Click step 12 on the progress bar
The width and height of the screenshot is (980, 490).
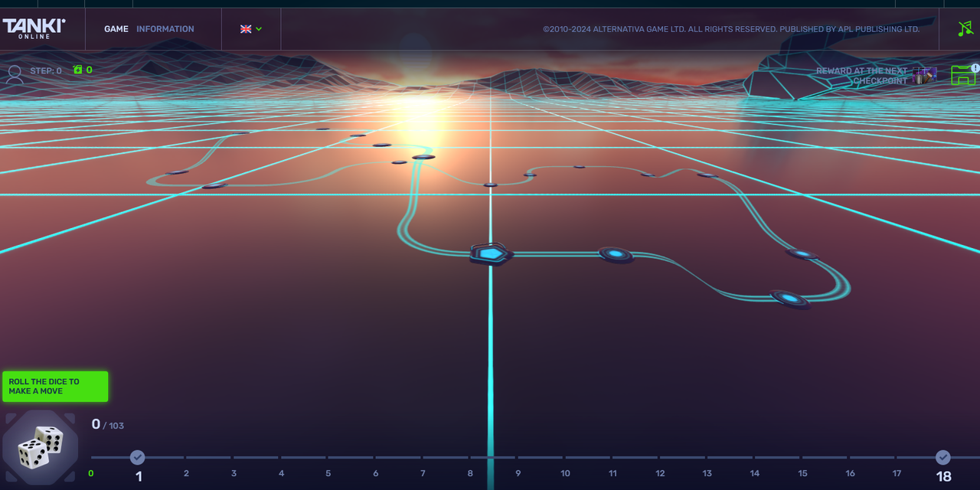660,473
